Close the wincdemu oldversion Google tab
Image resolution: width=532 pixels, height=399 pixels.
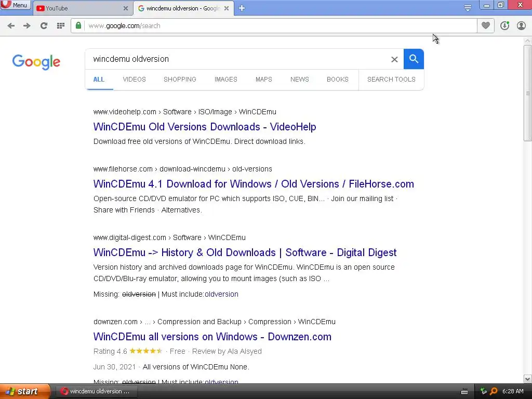tap(227, 8)
